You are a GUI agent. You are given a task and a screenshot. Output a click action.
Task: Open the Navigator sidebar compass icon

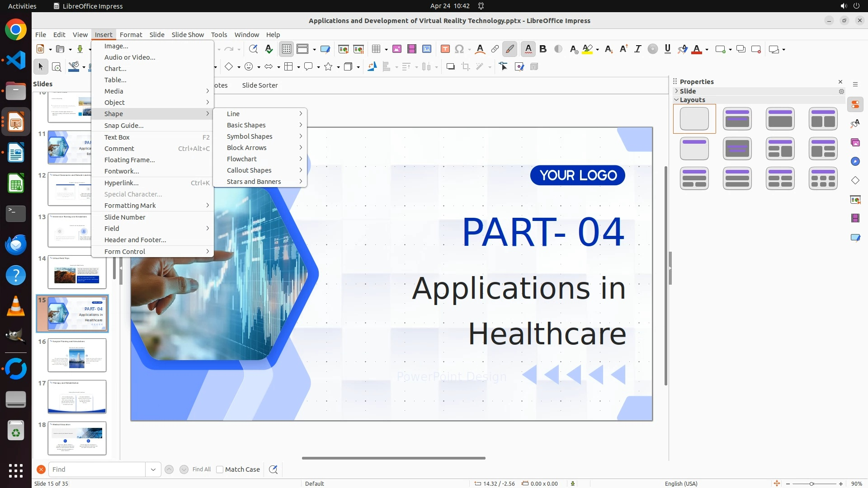click(855, 162)
